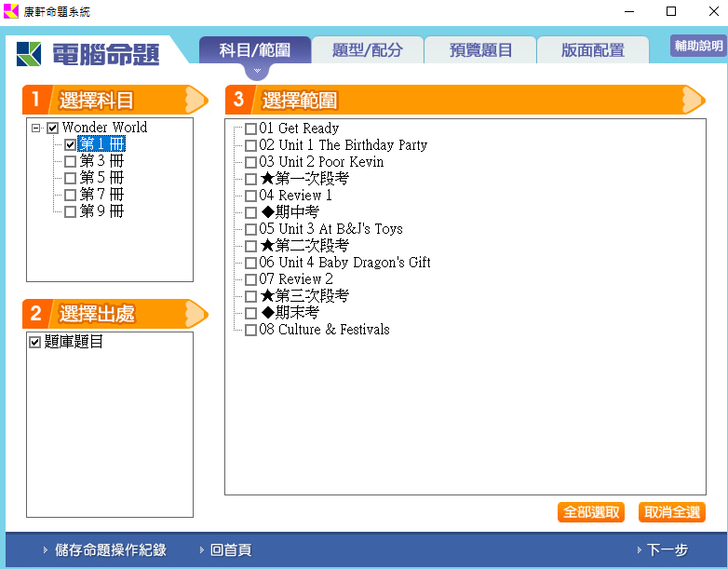Open the 預覽題目 tab
The image size is (728, 569).
[480, 50]
